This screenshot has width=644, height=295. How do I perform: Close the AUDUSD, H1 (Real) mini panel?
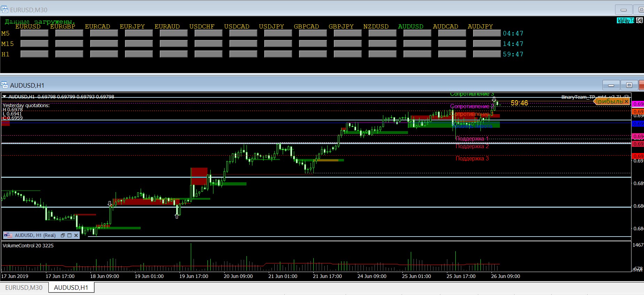[x=76, y=236]
